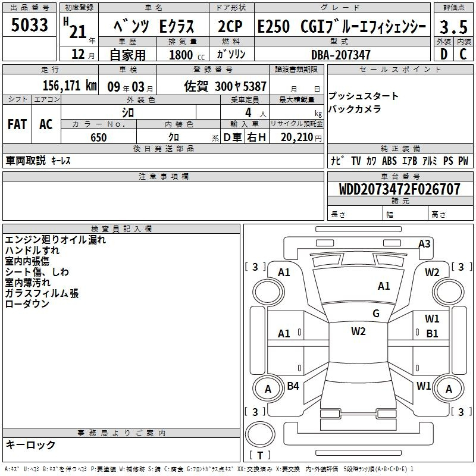Click the ハンドルすれ inspector note
Screen dimensions: 476x476
pyautogui.click(x=32, y=250)
